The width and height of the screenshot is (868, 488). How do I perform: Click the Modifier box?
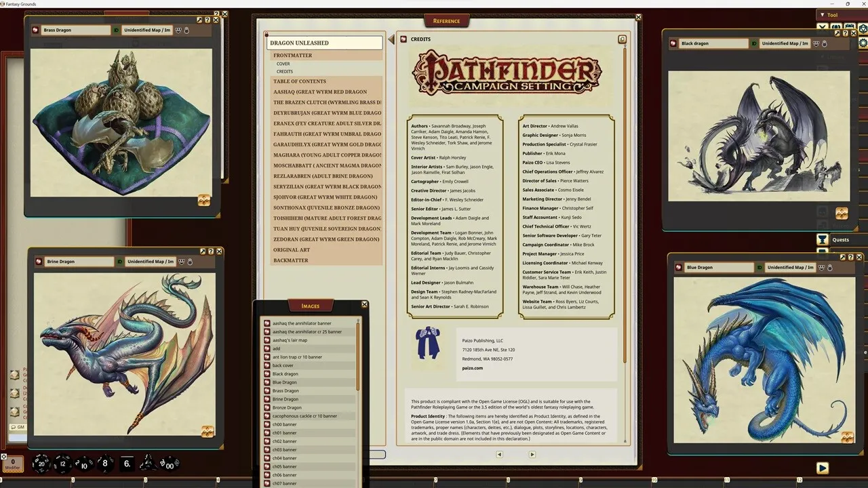click(x=13, y=464)
